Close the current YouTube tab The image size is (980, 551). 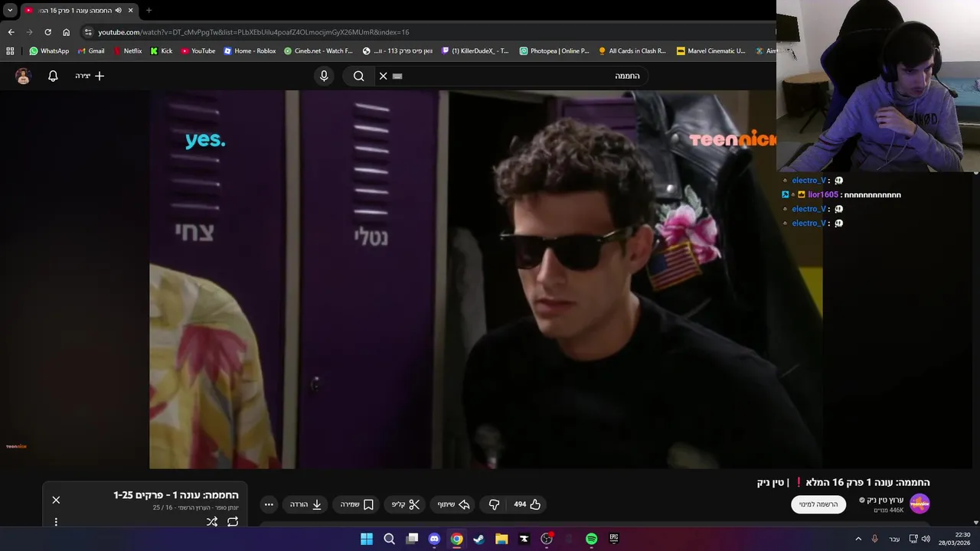(130, 11)
